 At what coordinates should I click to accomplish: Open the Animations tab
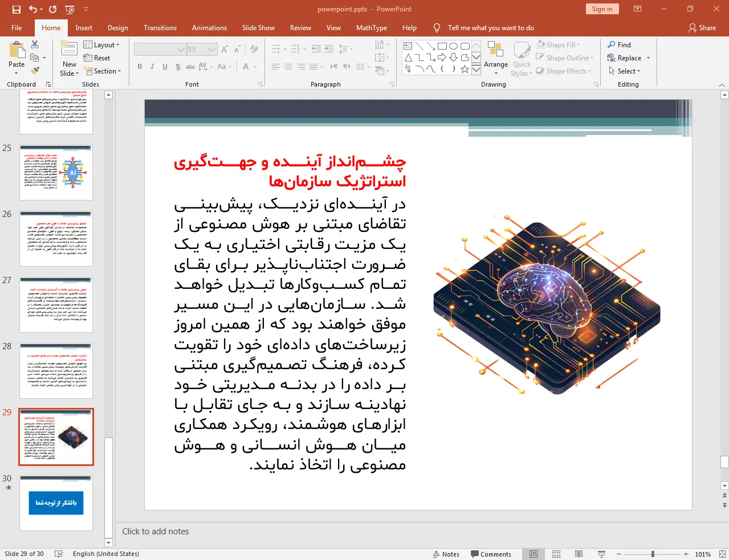point(209,27)
